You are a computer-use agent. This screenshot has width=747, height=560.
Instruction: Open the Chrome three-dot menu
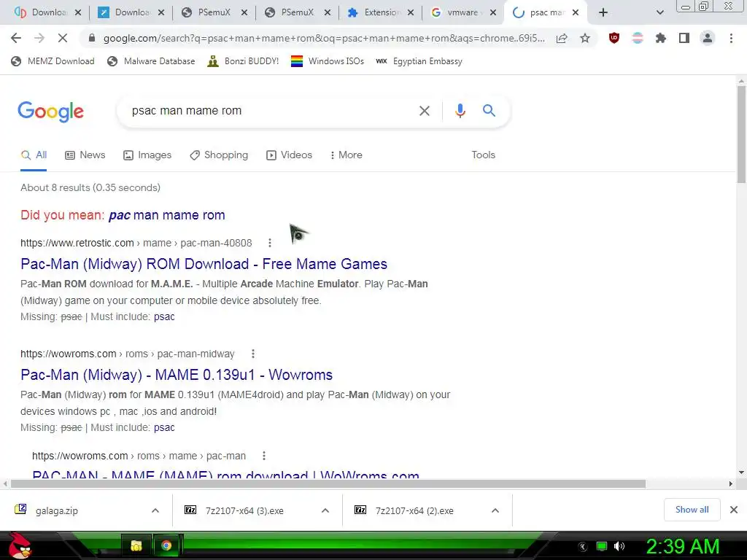731,38
